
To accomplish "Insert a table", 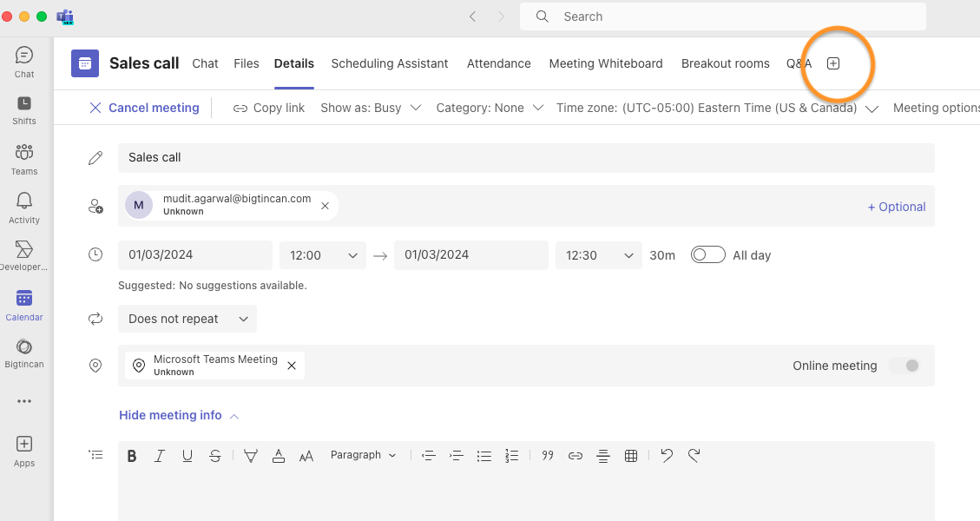I will tap(631, 456).
